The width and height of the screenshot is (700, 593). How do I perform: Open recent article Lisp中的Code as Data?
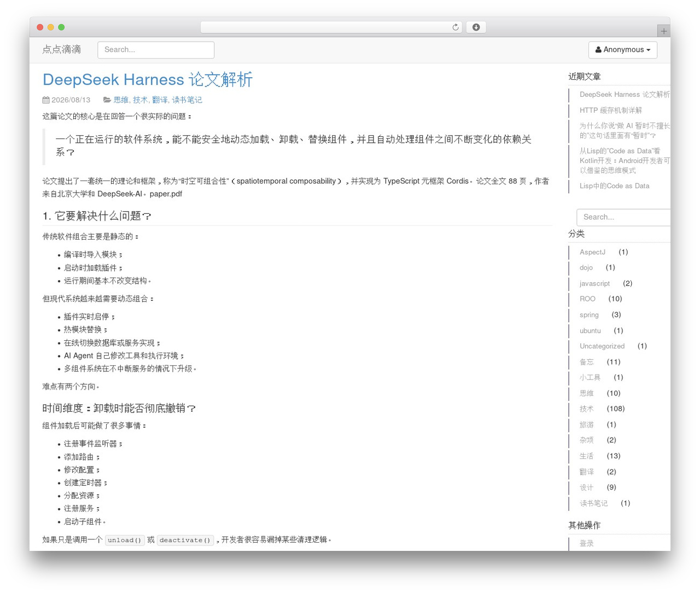[x=615, y=186]
